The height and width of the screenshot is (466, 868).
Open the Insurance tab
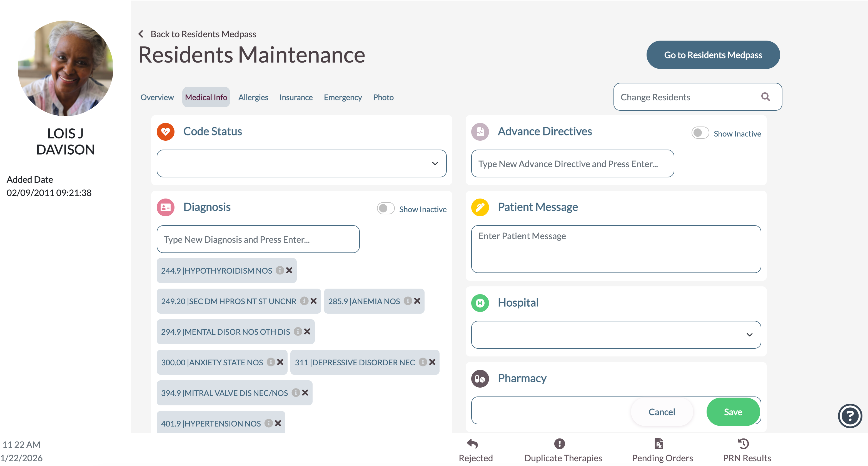tap(296, 97)
